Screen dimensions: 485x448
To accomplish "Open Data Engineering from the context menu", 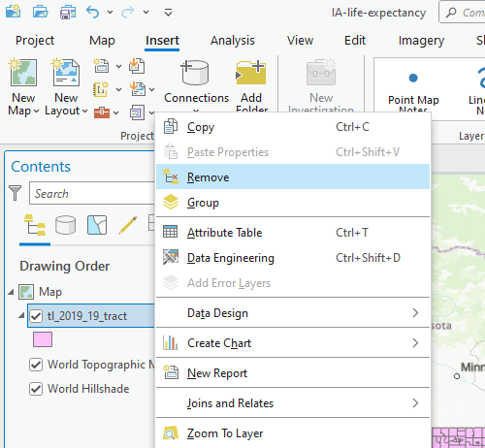I will [x=293, y=258].
